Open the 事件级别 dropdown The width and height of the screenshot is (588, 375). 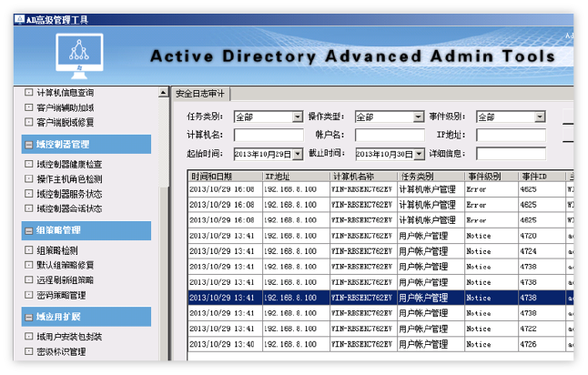[x=540, y=117]
